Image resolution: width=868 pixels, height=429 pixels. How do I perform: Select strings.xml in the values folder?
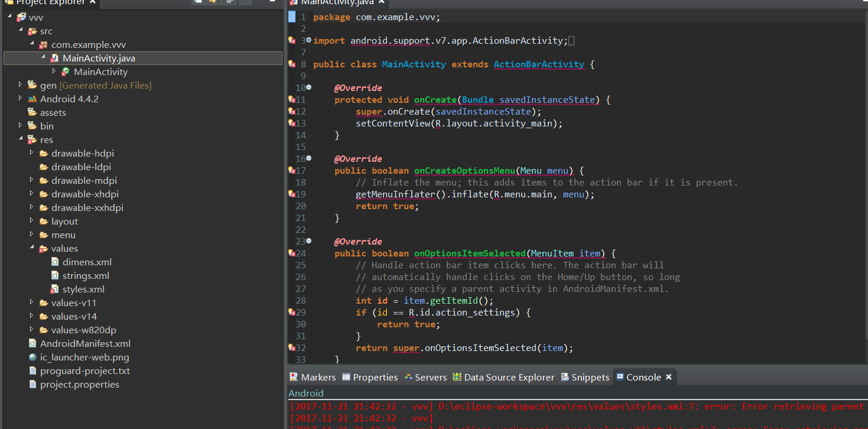(x=86, y=276)
